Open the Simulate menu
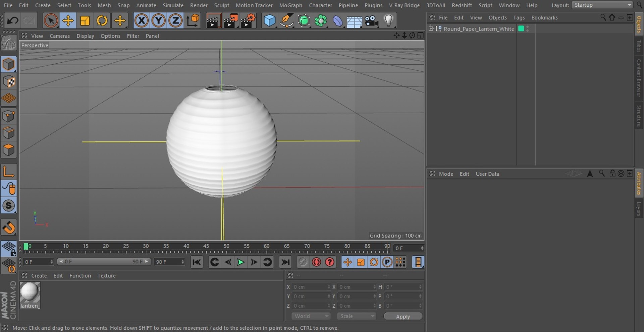 click(173, 5)
